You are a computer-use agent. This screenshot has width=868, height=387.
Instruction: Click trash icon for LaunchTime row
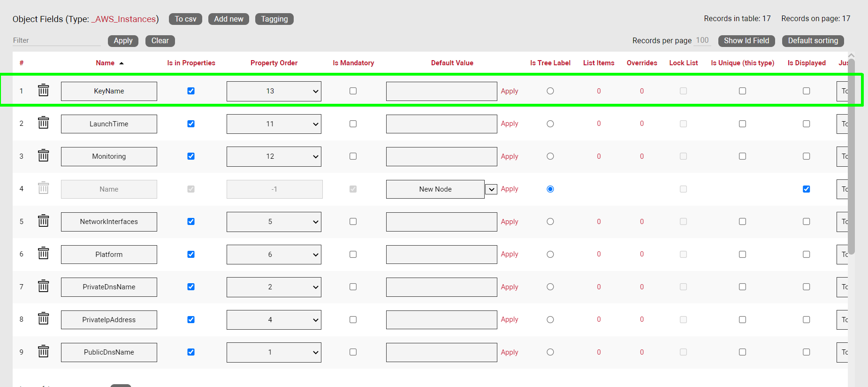point(43,123)
